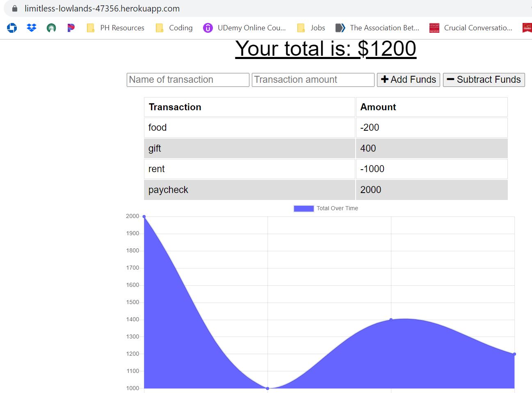Click the chart data point at 1000
Viewport: 532px width, 393px height.
click(x=267, y=388)
